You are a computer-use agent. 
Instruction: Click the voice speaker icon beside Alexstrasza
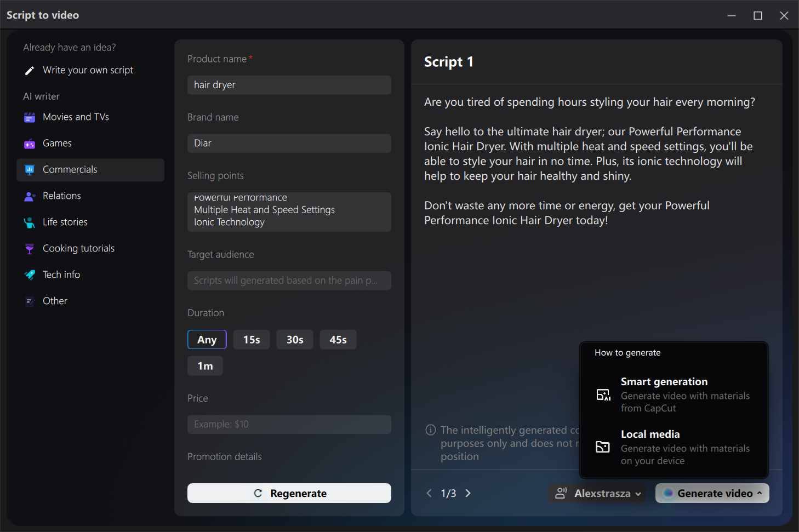click(561, 493)
